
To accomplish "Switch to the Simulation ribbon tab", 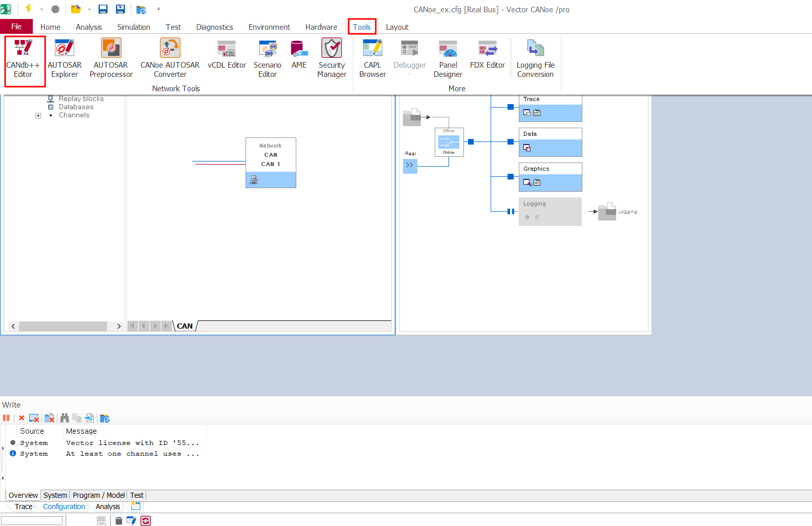I will point(134,27).
